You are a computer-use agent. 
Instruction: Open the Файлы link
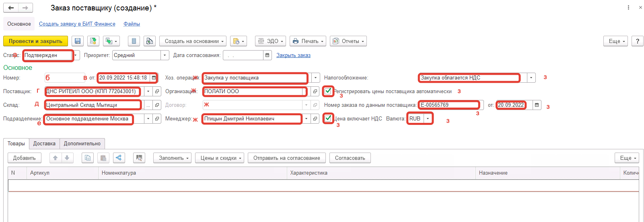(x=132, y=24)
